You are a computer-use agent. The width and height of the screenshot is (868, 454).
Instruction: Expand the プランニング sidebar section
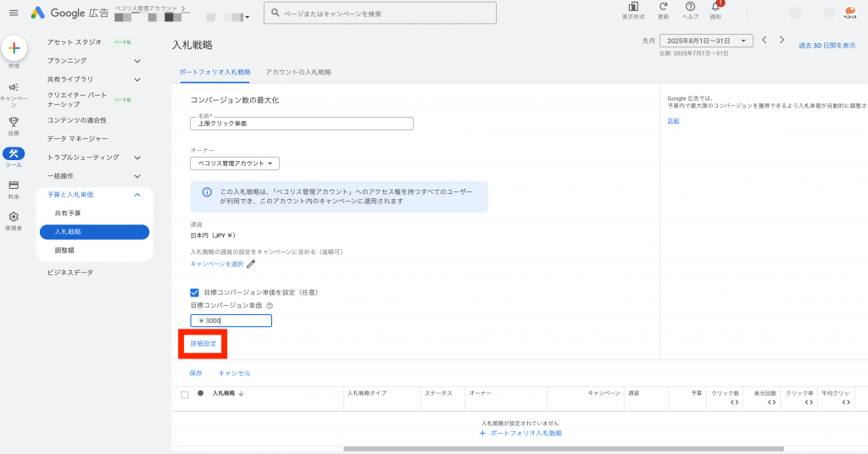point(137,61)
